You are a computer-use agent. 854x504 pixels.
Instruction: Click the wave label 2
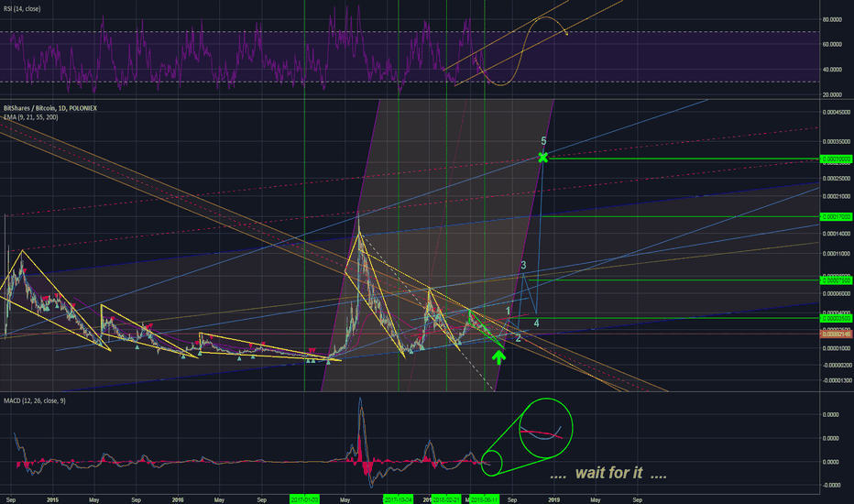pyautogui.click(x=518, y=338)
